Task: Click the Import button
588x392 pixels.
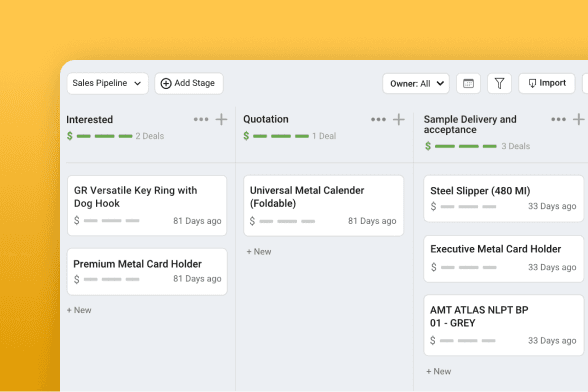Action: click(x=546, y=83)
